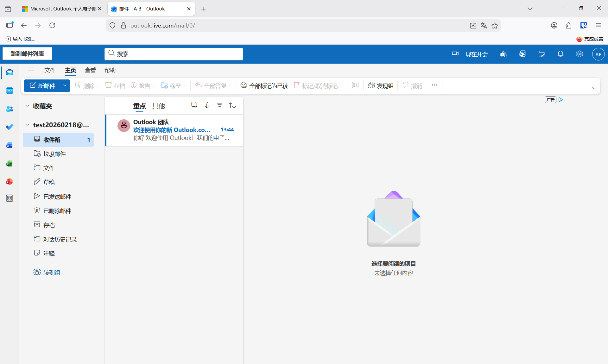Image resolution: width=608 pixels, height=364 pixels.
Task: Expand the ribbon with the chevron
Action: tap(594, 88)
